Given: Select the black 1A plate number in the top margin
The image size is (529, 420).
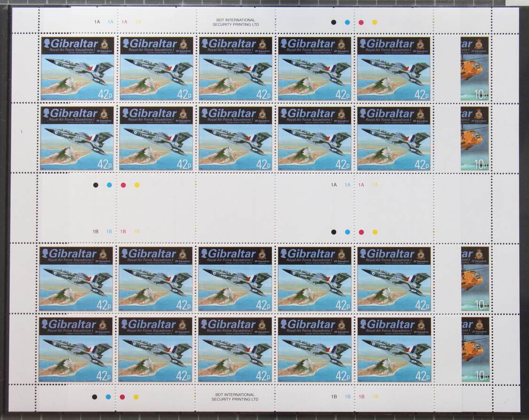Looking at the screenshot, I should tap(97, 22).
